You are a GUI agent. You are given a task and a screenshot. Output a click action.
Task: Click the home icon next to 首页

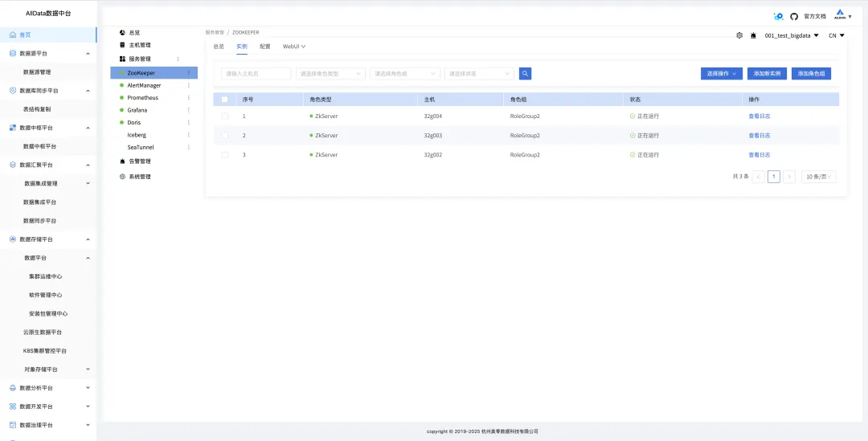tap(13, 35)
